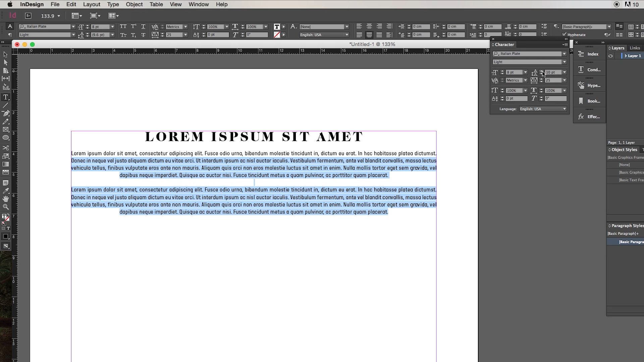
Task: Click the All Caps TT icon
Action: (x=123, y=26)
